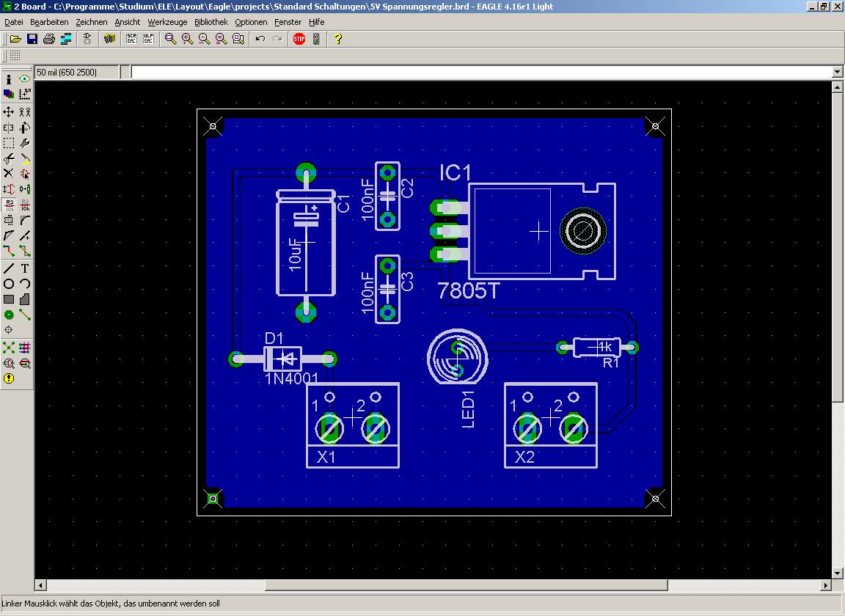Image resolution: width=845 pixels, height=616 pixels.
Task: Redraw the screen with the magnifier icon
Action: click(x=221, y=39)
